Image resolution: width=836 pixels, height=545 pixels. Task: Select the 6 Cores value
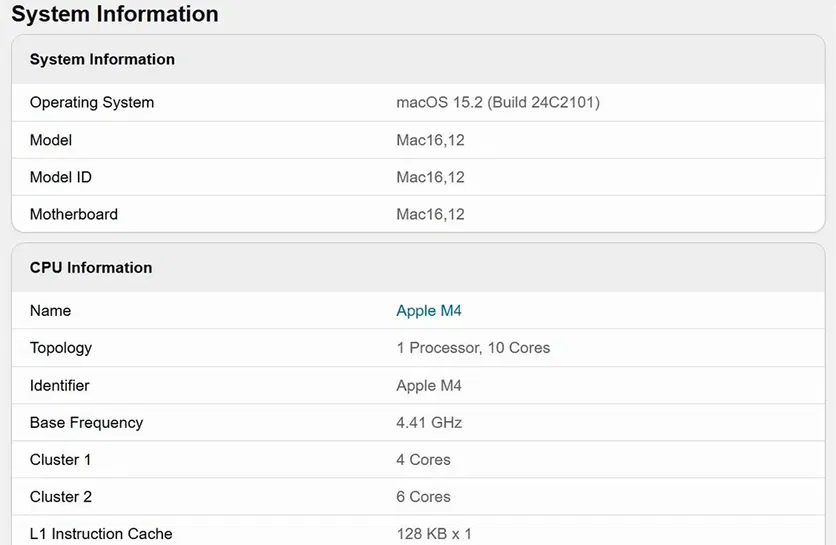coord(423,497)
